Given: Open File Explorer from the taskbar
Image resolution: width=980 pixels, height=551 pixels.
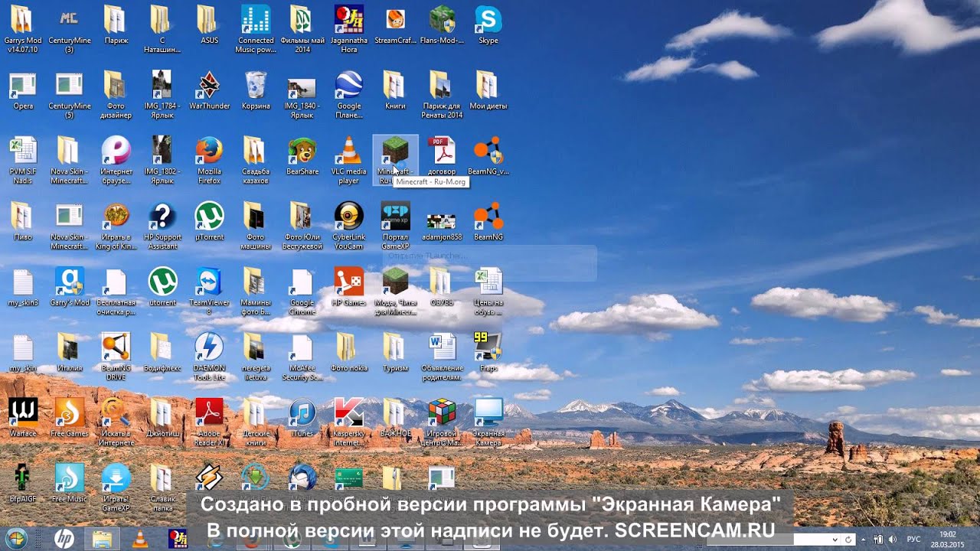Looking at the screenshot, I should pos(102,539).
